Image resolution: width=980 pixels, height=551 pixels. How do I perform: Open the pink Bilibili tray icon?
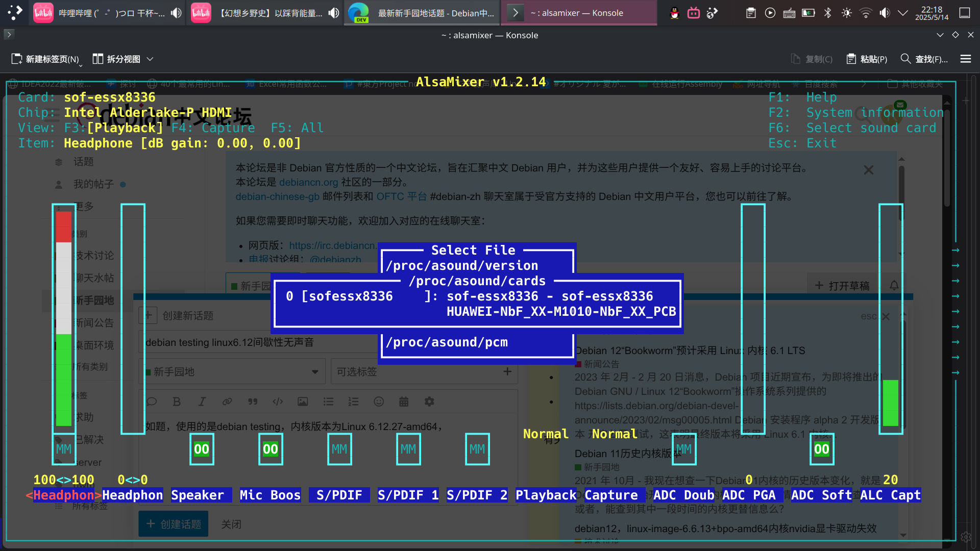coord(693,13)
